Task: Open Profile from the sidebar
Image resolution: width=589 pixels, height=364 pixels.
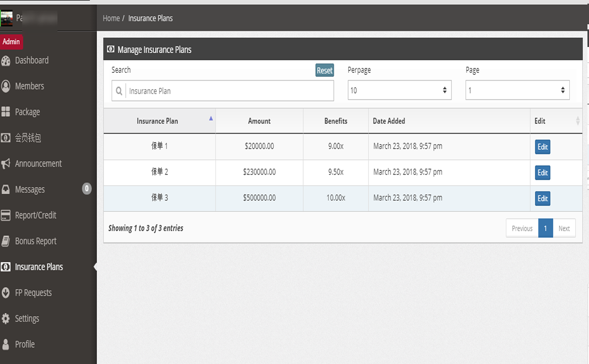Action: [25, 344]
